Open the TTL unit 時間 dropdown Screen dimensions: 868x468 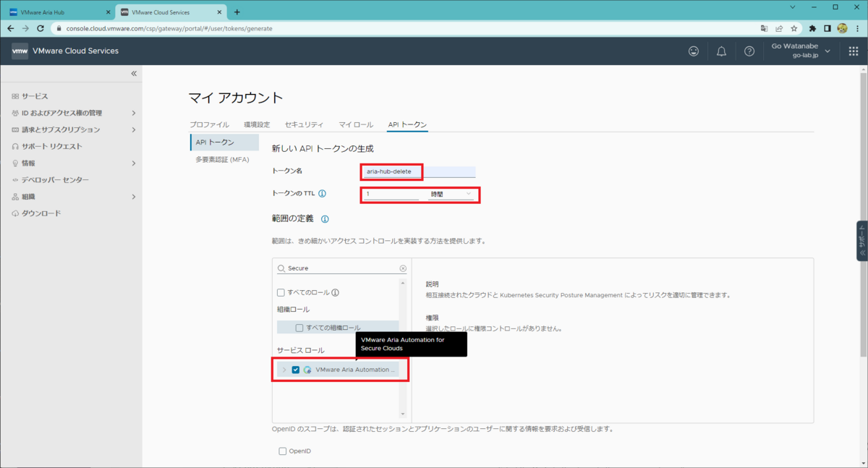point(451,194)
